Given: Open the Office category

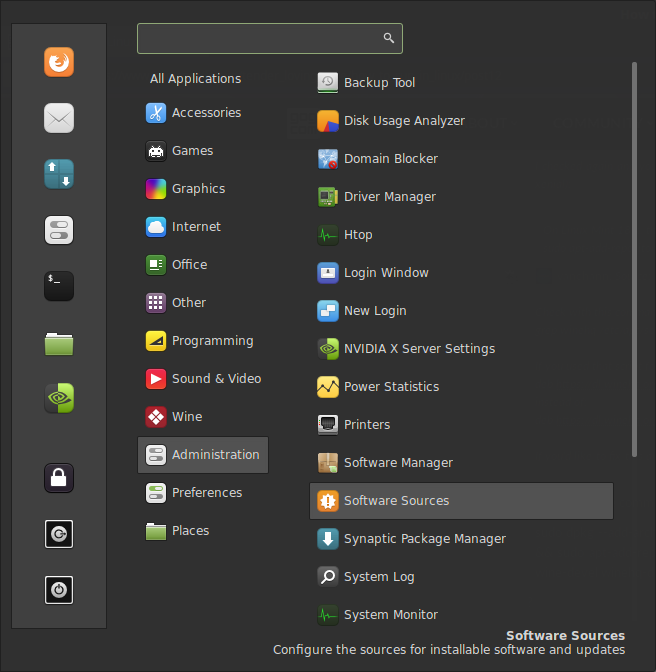Looking at the screenshot, I should [x=203, y=265].
